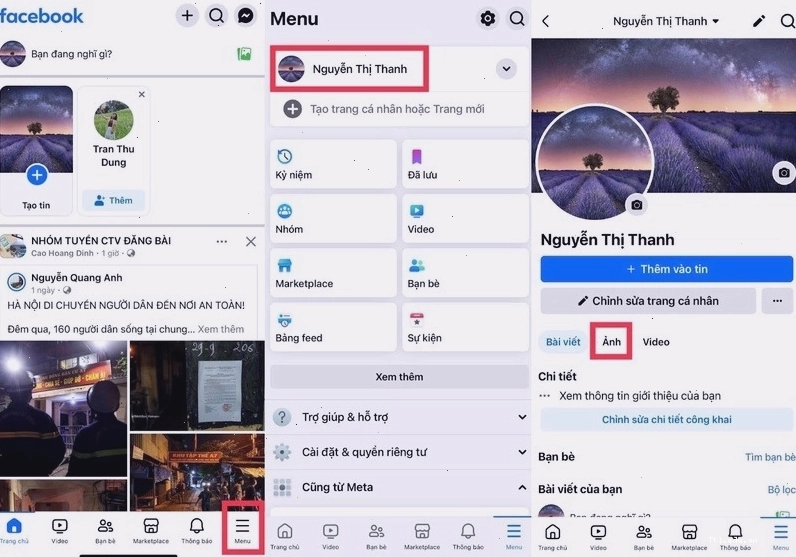
Task: Expand Cài đặt & quyền riêng tư section
Action: coord(400,452)
